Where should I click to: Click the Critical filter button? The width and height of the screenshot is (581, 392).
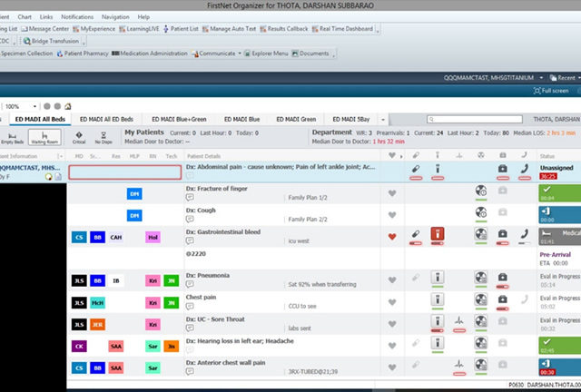pyautogui.click(x=79, y=137)
